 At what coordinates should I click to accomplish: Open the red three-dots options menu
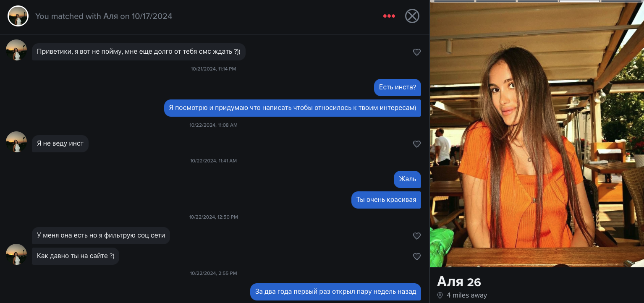(389, 16)
